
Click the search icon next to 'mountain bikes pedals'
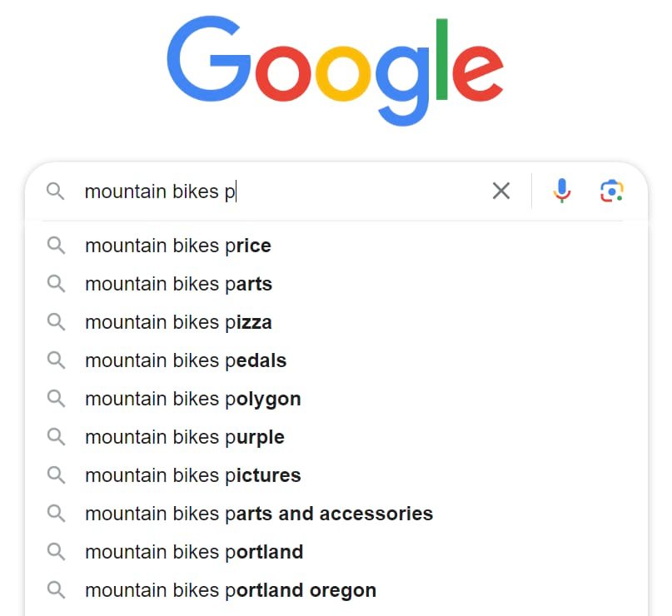[x=57, y=360]
